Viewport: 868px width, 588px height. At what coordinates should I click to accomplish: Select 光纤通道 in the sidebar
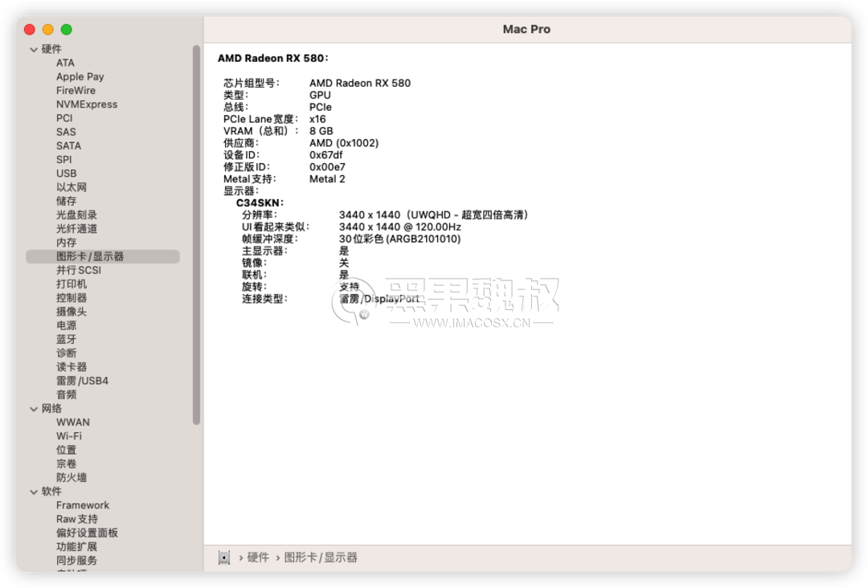pyautogui.click(x=76, y=229)
